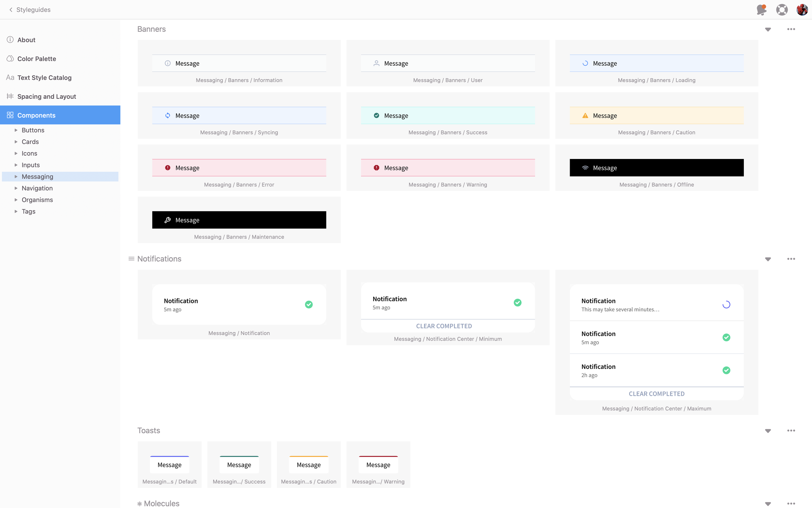Select Text Style Catalog in the sidebar
This screenshot has height=508, width=812.
tap(44, 78)
